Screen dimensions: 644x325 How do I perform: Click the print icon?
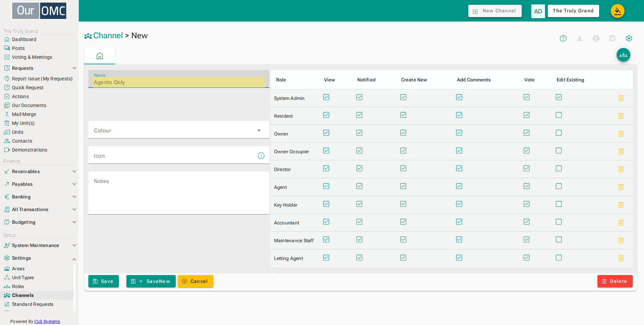click(x=596, y=38)
